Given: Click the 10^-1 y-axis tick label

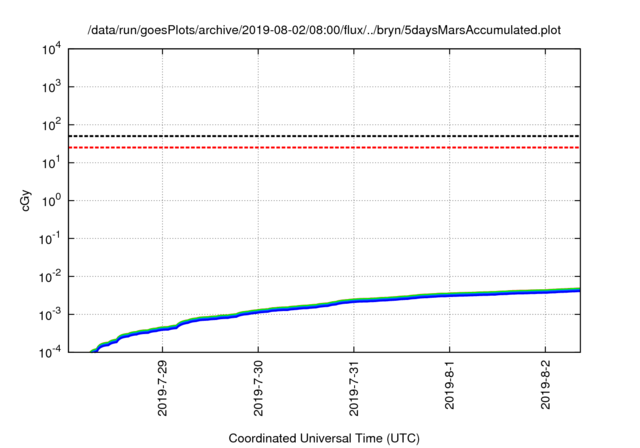Looking at the screenshot, I should point(50,239).
